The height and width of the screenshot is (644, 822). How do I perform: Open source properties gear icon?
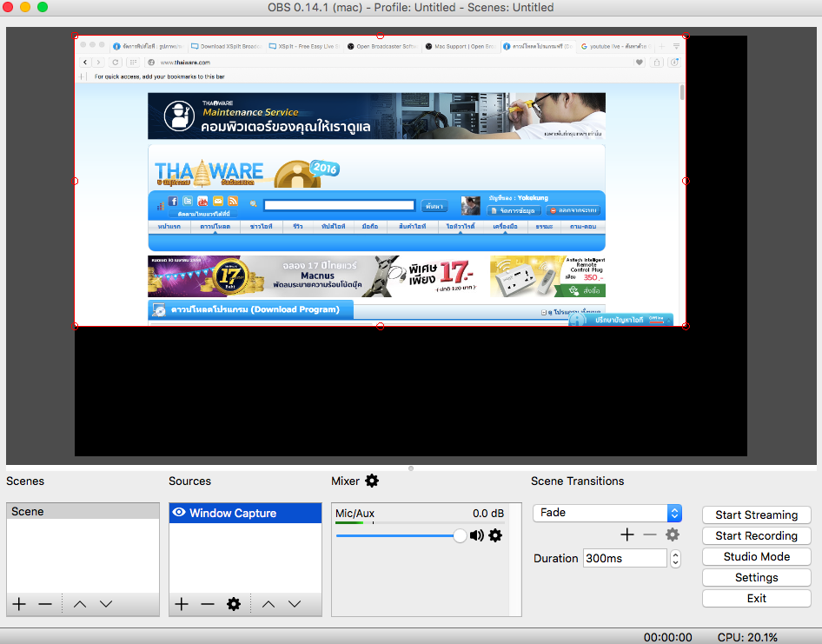click(x=233, y=604)
